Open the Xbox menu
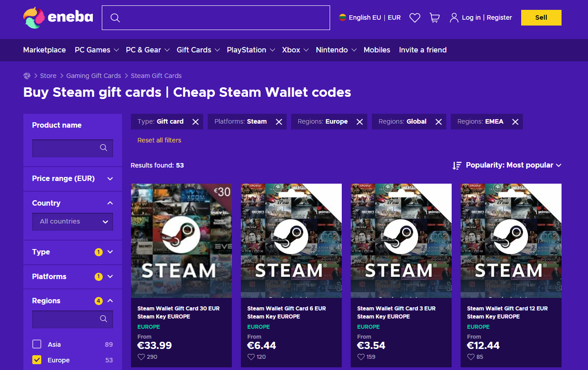The image size is (588, 370). (295, 50)
